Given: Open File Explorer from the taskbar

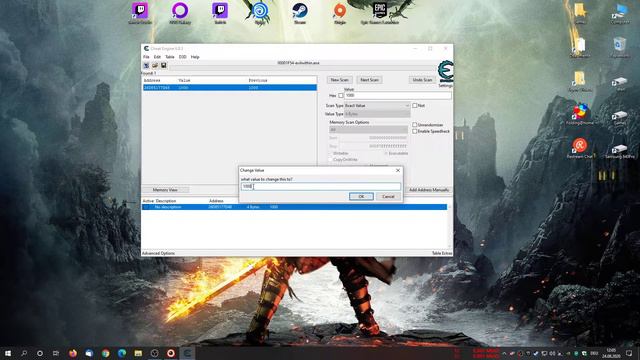Looking at the screenshot, I should pos(138,353).
